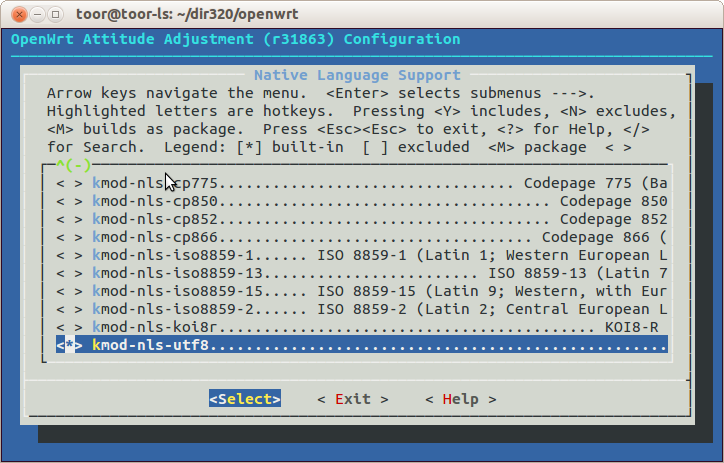The height and width of the screenshot is (463, 724).
Task: Click the Select button
Action: [x=245, y=399]
